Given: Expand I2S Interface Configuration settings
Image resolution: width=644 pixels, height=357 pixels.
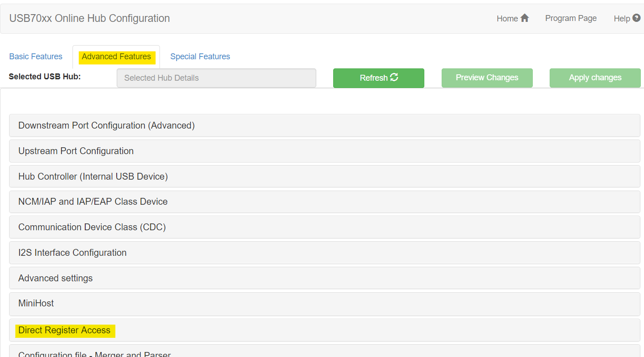Looking at the screenshot, I should 72,253.
